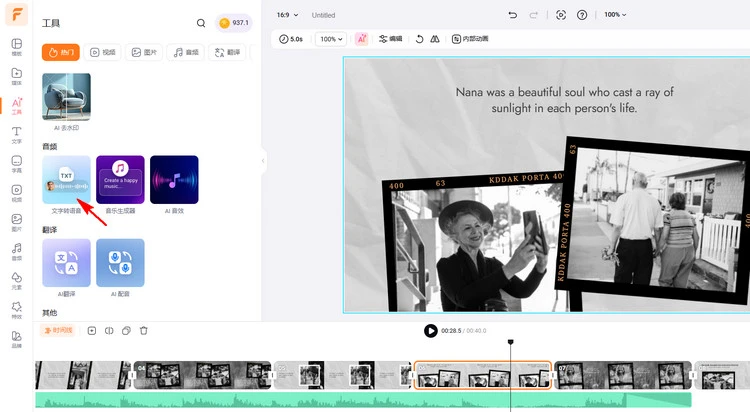The image size is (750, 412).
Task: Collapse the tools panel with the side handle
Action: tap(263, 160)
